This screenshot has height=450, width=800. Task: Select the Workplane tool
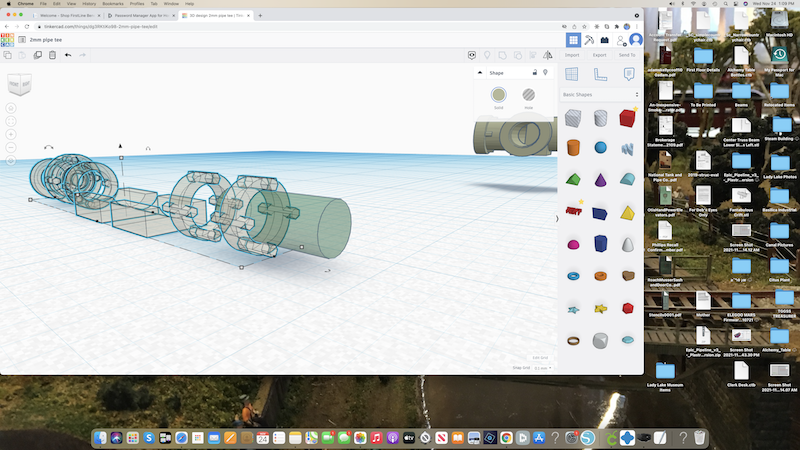[572, 73]
